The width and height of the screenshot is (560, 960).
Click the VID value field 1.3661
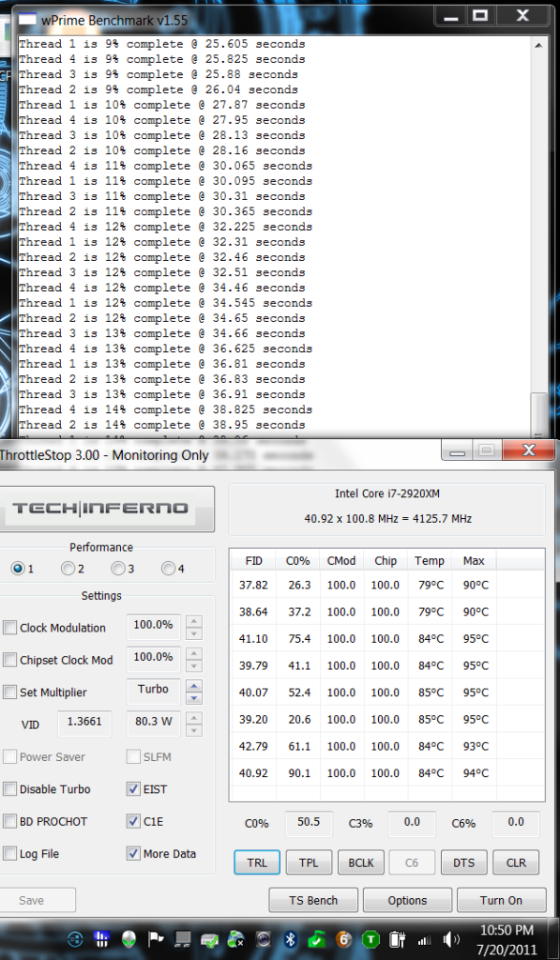(84, 724)
